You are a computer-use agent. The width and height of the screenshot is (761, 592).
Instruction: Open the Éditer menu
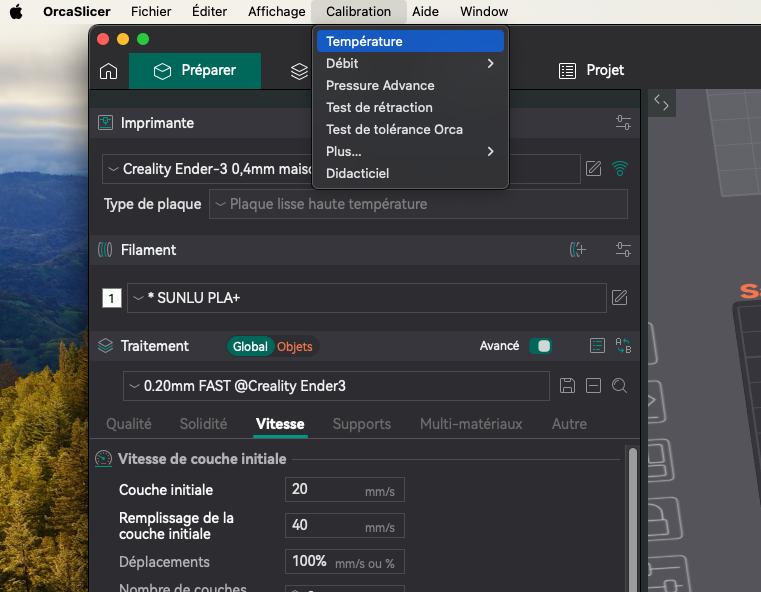(209, 12)
